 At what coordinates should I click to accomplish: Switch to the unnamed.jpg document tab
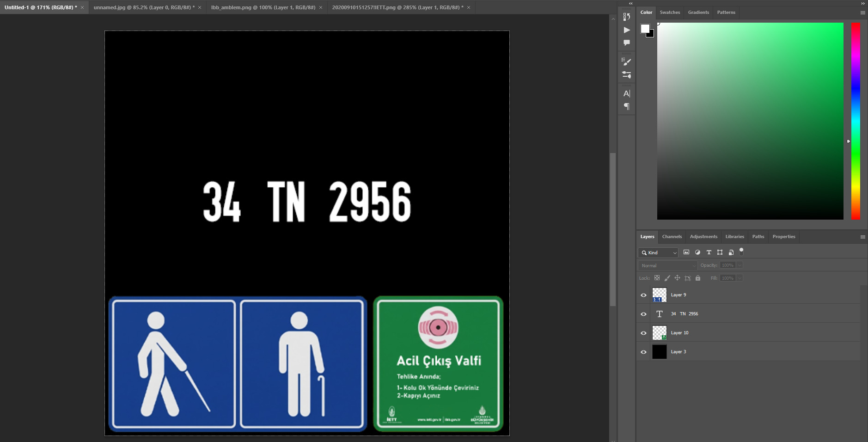click(143, 7)
